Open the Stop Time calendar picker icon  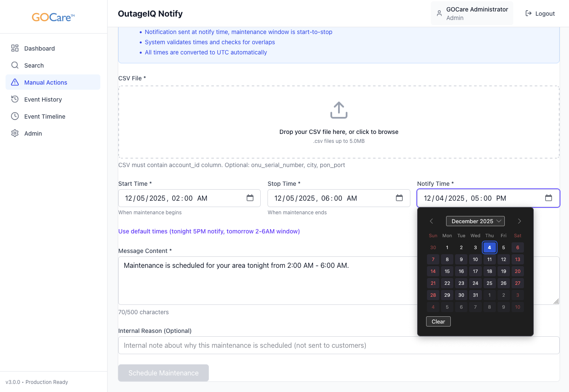[399, 198]
